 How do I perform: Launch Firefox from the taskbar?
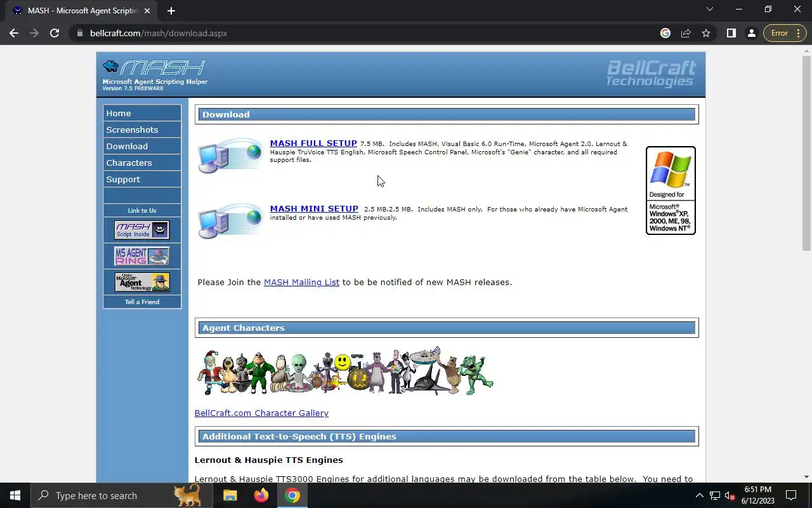point(261,495)
